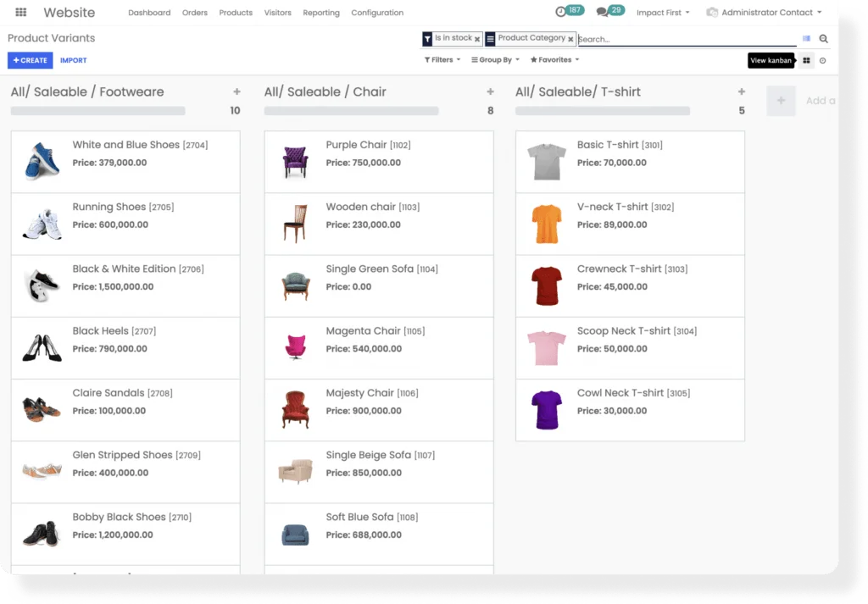Open the Purple Chair thumbnail
This screenshot has width=868, height=604.
tap(295, 162)
